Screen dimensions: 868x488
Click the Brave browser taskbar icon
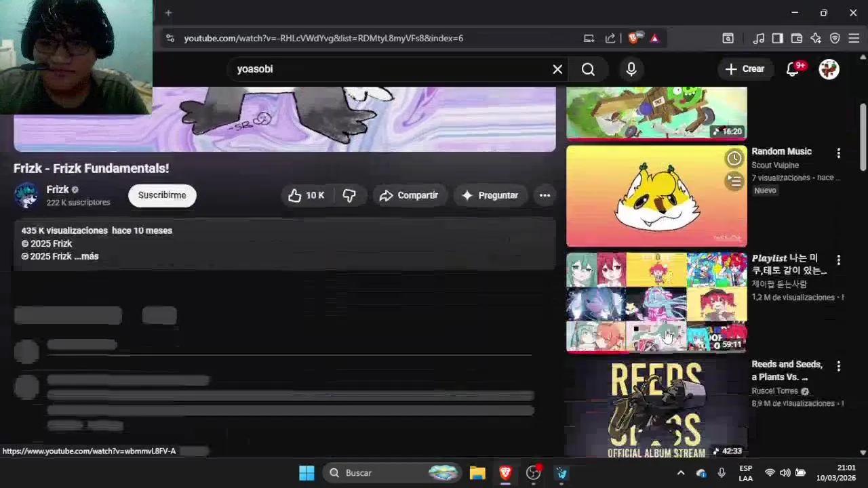[x=505, y=473]
